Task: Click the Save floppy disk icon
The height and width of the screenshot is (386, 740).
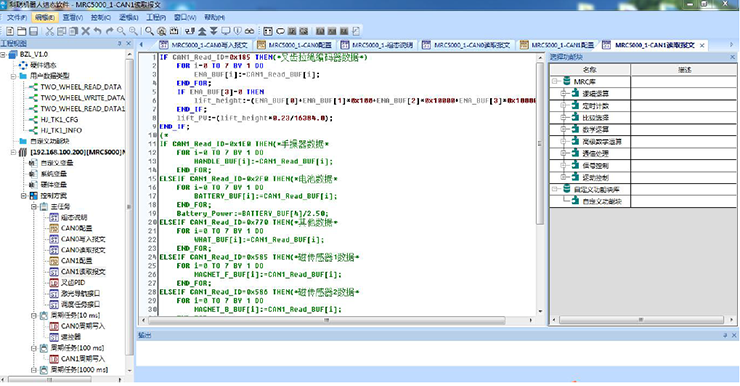Action: [34, 31]
